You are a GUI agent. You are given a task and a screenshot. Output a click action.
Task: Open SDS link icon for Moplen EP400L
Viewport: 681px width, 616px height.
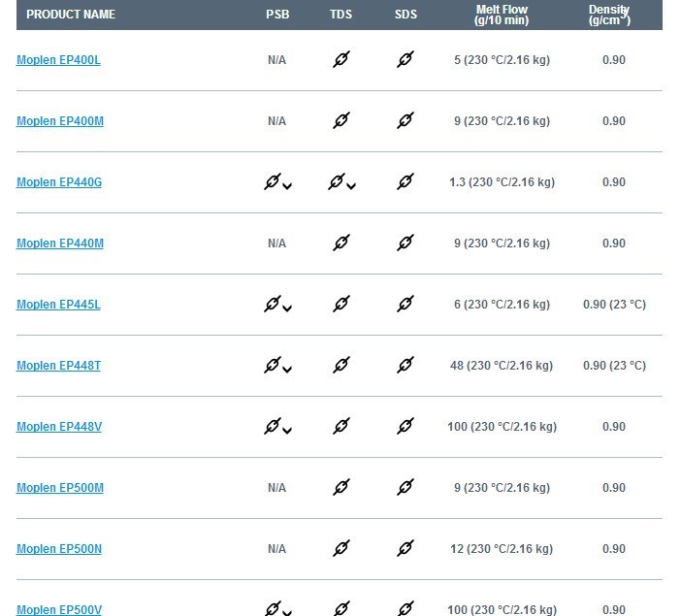(x=405, y=59)
